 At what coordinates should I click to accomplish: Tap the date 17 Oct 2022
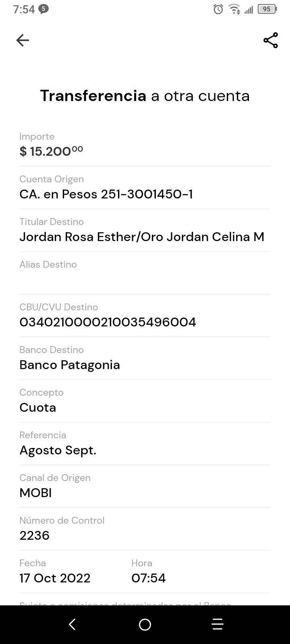point(55,578)
